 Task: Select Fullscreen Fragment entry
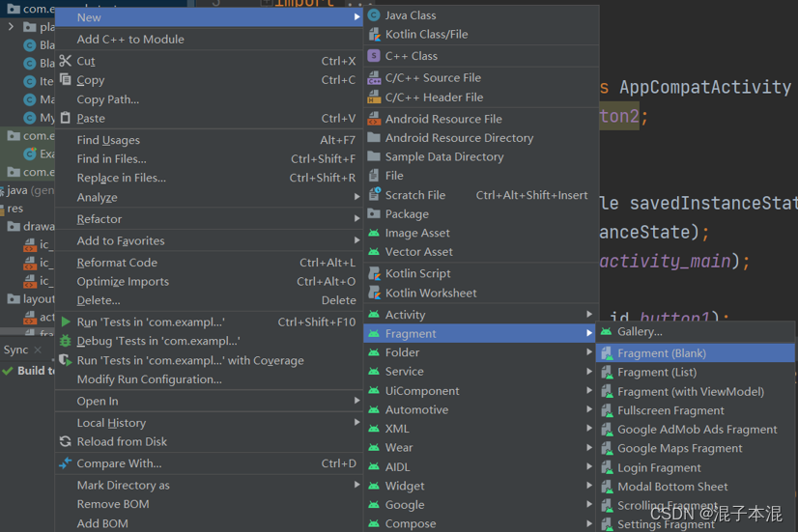pos(696,410)
